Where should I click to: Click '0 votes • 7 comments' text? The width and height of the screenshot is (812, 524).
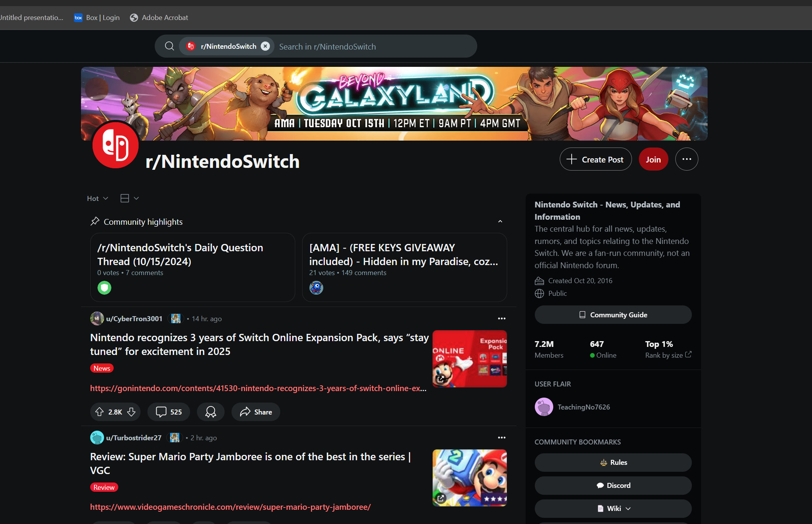coord(130,273)
